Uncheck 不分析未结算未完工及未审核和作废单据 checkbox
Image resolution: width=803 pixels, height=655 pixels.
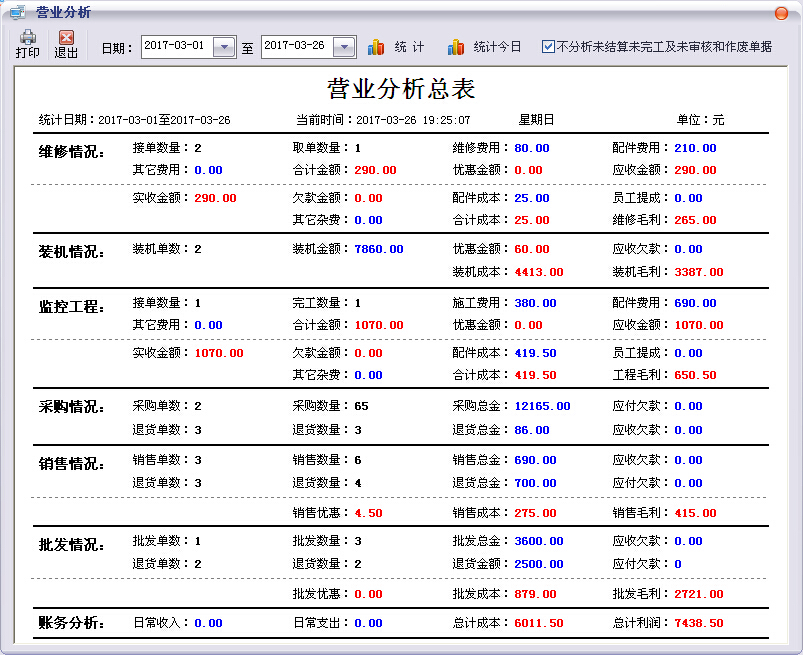(x=548, y=47)
